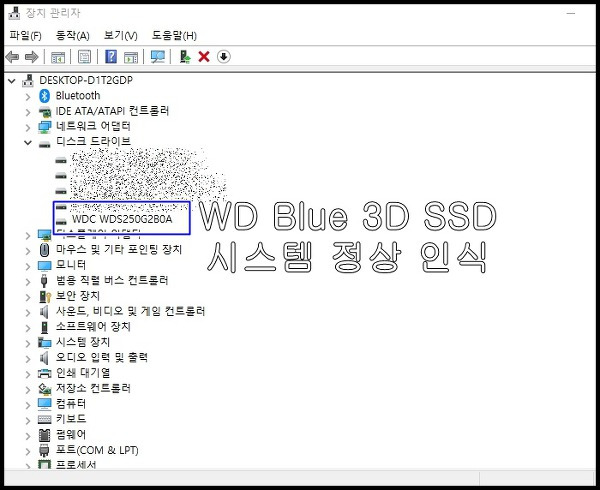The image size is (600, 490).
Task: Select the 펌웨어 row
Action: (71, 435)
